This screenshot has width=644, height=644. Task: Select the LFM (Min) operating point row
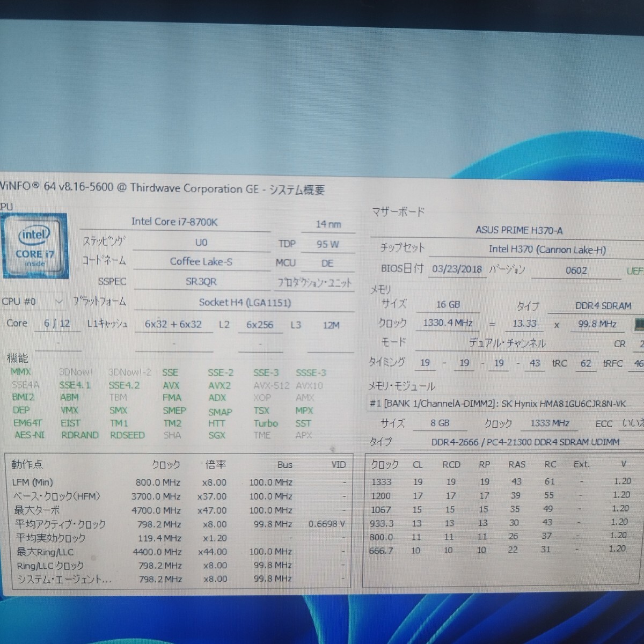pos(179,482)
